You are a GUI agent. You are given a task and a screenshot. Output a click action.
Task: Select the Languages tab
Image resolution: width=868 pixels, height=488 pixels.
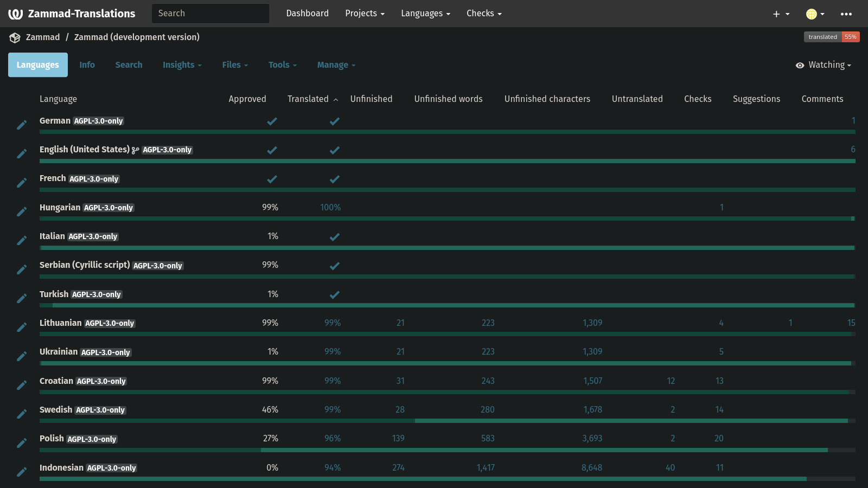click(x=38, y=65)
